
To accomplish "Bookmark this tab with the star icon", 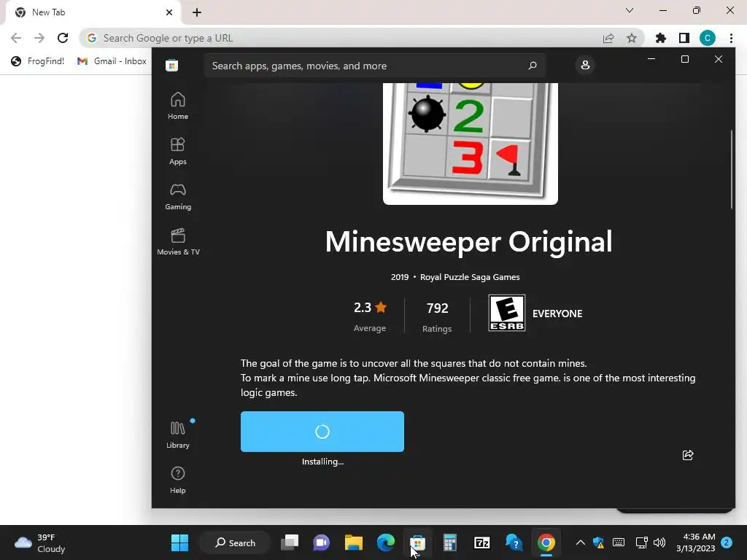I will (631, 38).
